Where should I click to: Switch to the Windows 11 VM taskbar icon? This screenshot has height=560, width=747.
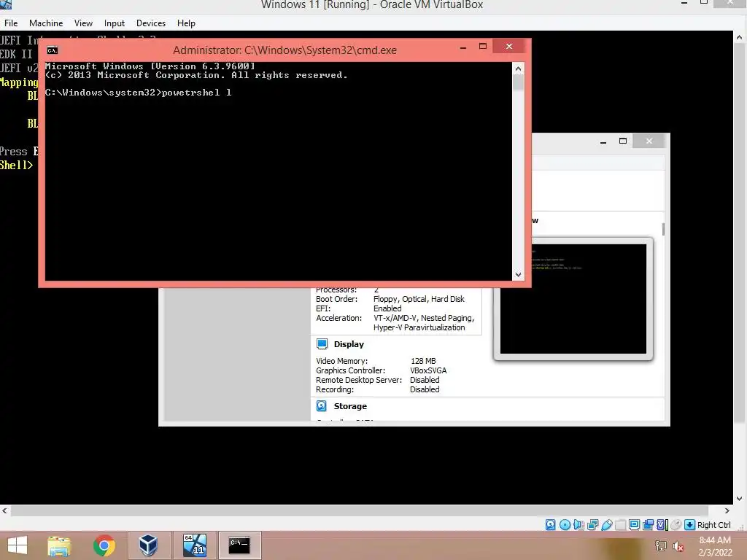194,545
